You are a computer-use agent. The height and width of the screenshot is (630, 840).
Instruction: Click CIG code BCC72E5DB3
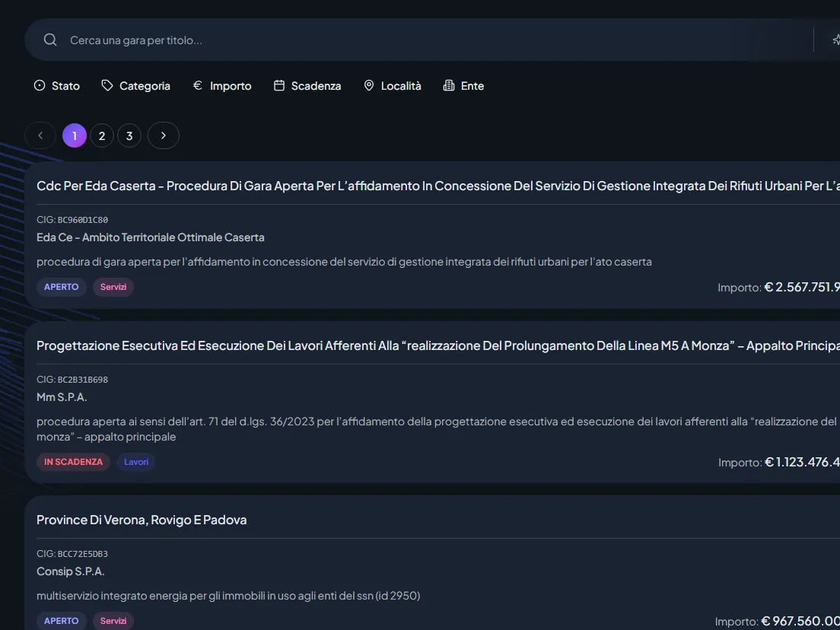[83, 554]
